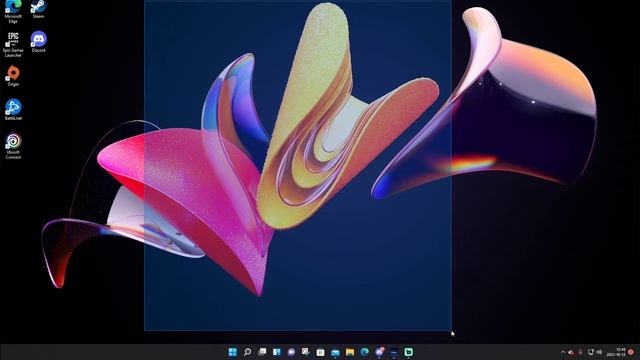The image size is (640, 360).
Task: Open the Discord desktop shortcut
Action: click(x=38, y=42)
